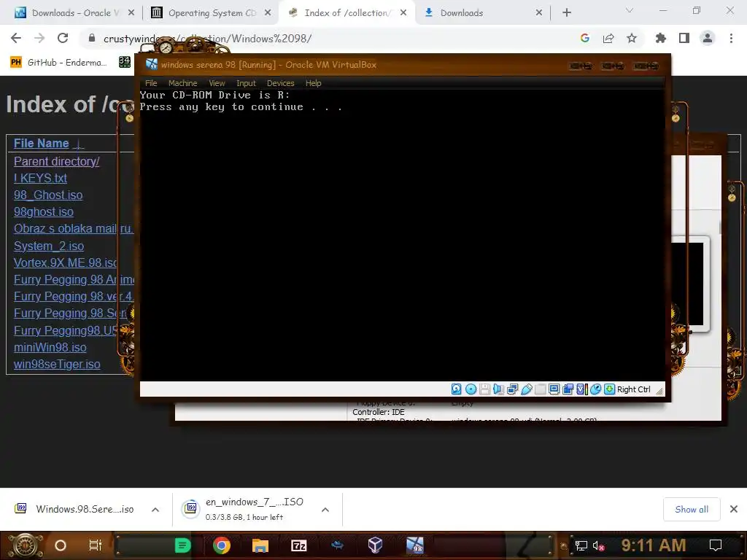Open the View menu in VirtualBox

click(x=217, y=83)
